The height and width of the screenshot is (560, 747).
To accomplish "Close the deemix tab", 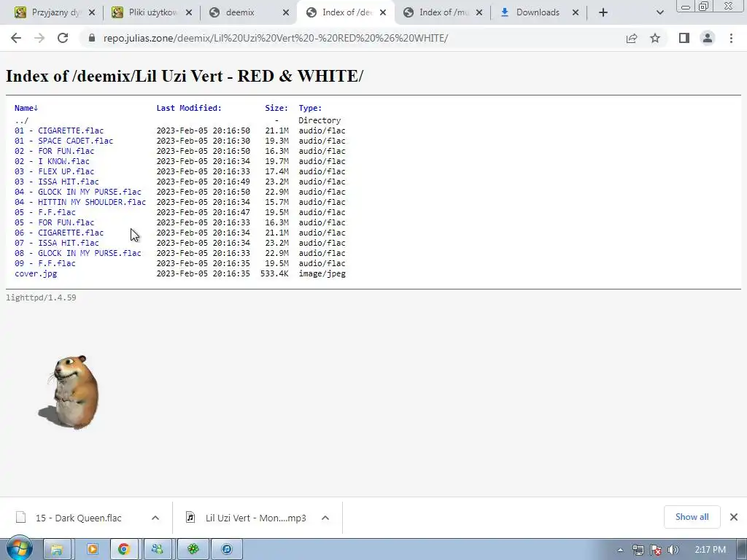I will [286, 12].
